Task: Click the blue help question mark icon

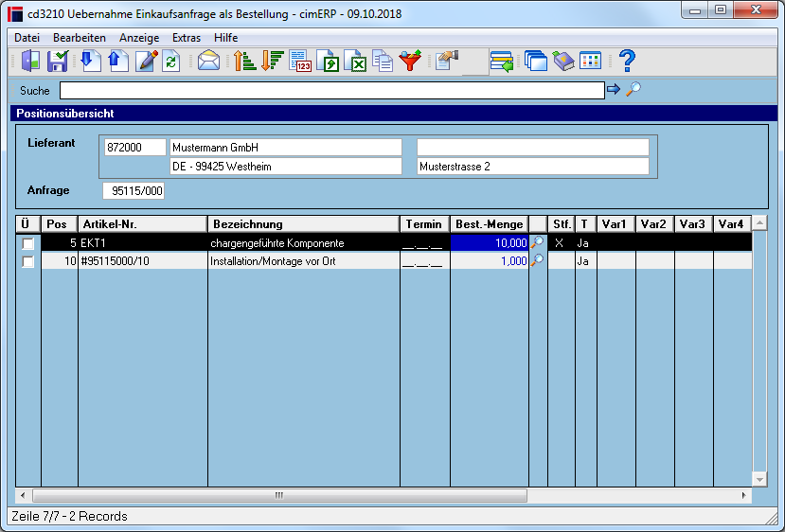Action: [627, 62]
